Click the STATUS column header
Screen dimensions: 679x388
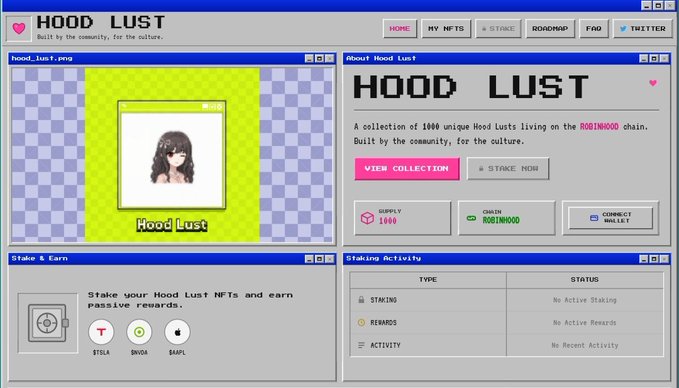point(585,280)
